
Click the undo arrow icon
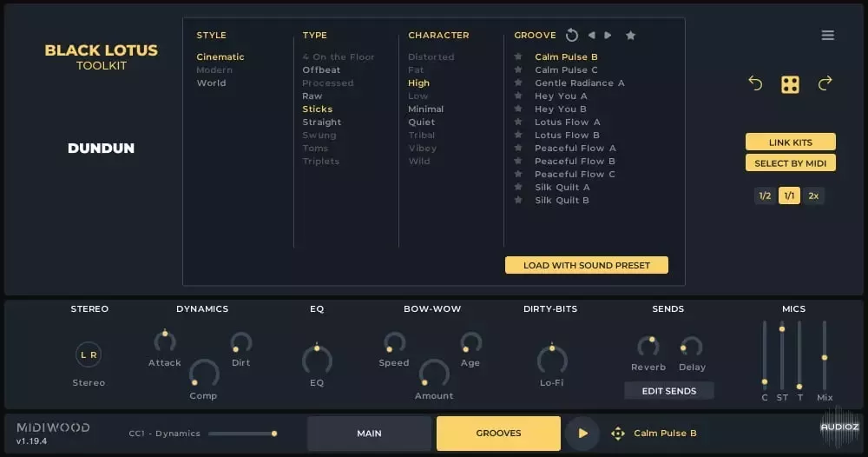[x=755, y=83]
